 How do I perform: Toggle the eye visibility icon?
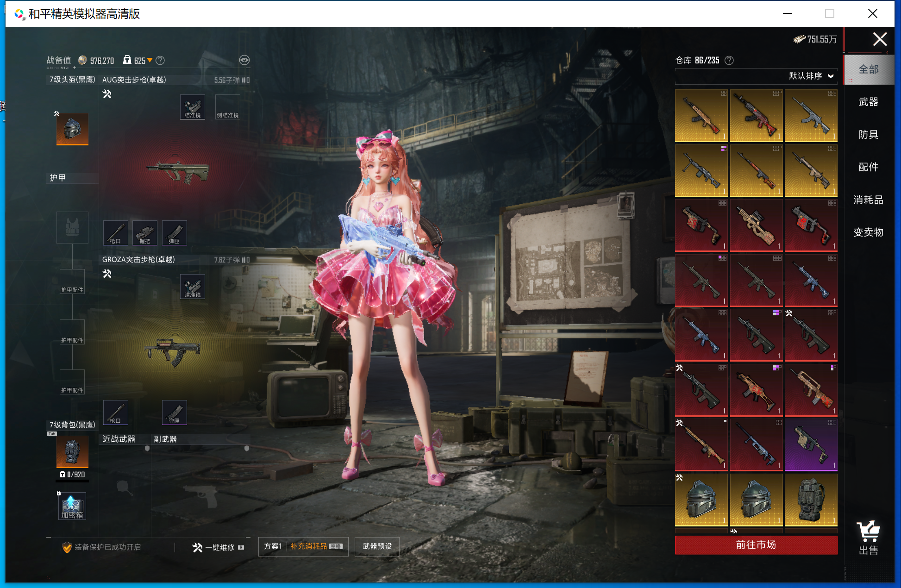point(244,60)
